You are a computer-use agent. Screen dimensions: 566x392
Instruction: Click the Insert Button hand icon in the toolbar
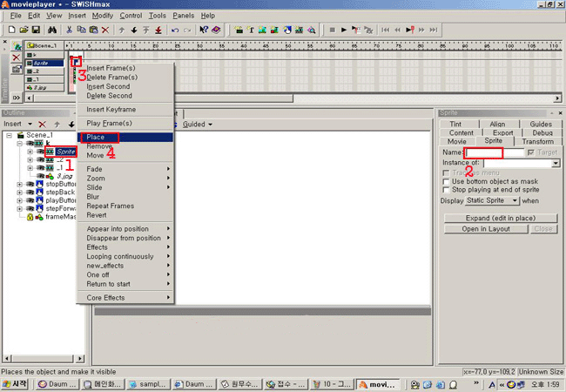tap(287, 30)
